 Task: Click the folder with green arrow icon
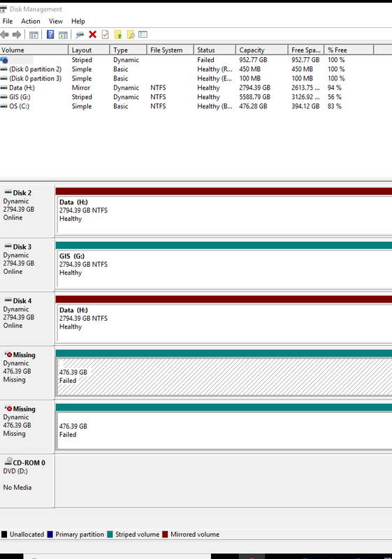point(118,34)
